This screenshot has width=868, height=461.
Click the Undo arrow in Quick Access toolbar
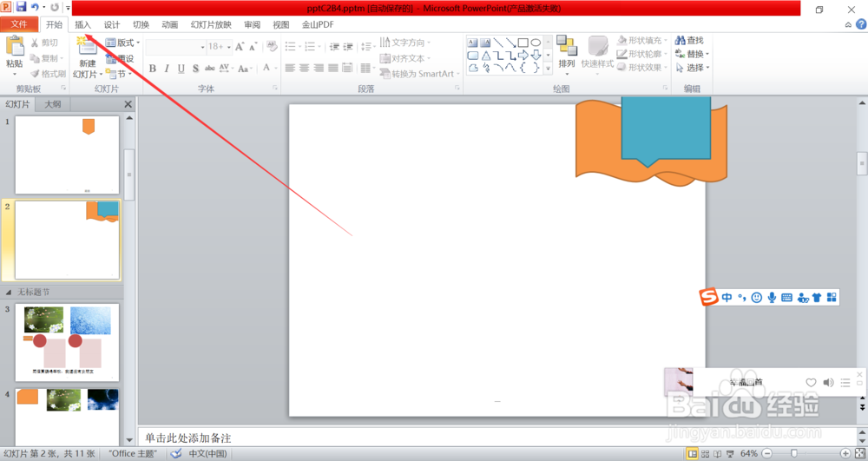click(35, 7)
